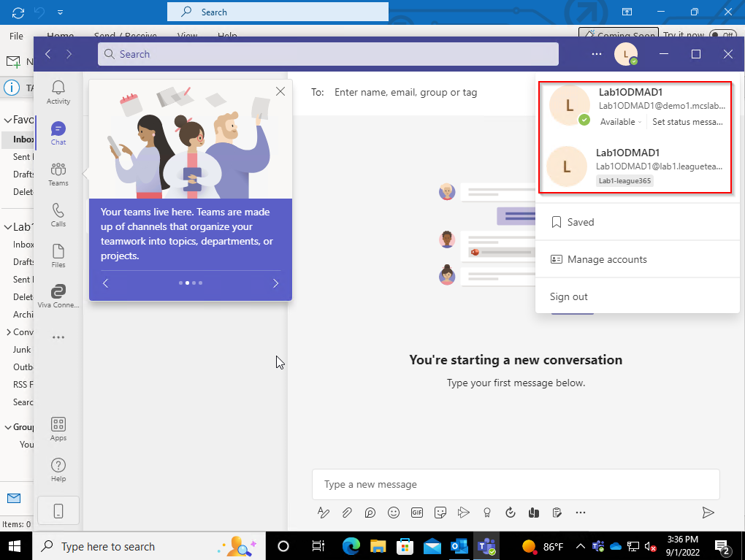
Task: Open Teams view from left rail
Action: 58,174
